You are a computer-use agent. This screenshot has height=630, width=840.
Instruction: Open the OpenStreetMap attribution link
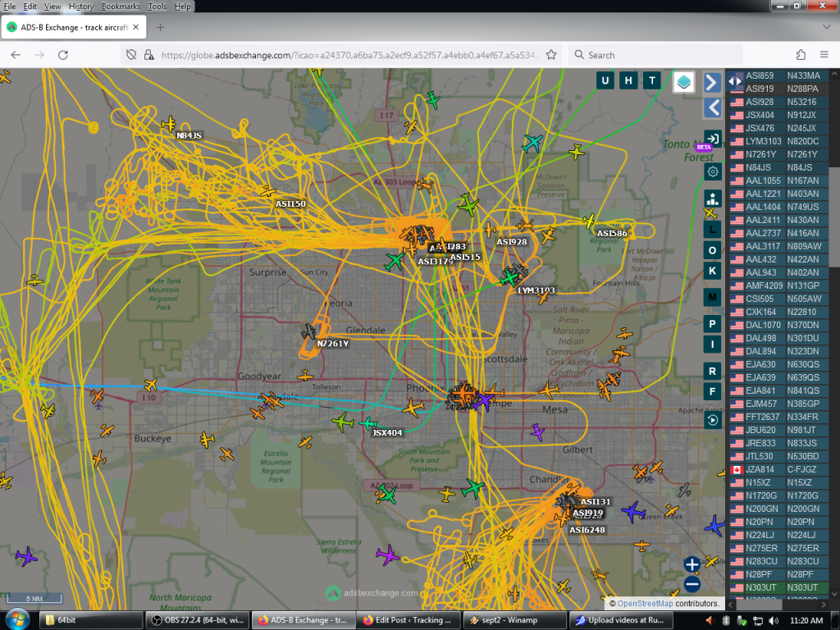(645, 603)
